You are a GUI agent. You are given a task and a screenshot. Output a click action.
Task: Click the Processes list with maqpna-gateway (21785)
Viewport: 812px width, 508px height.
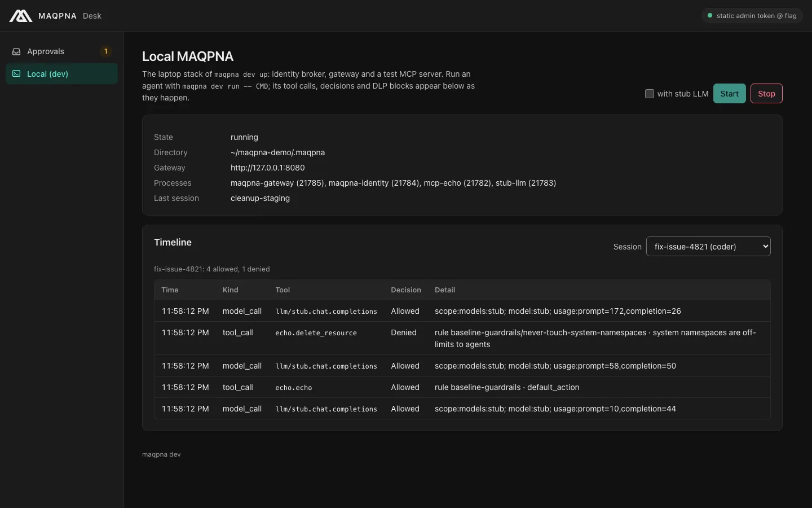tap(393, 183)
